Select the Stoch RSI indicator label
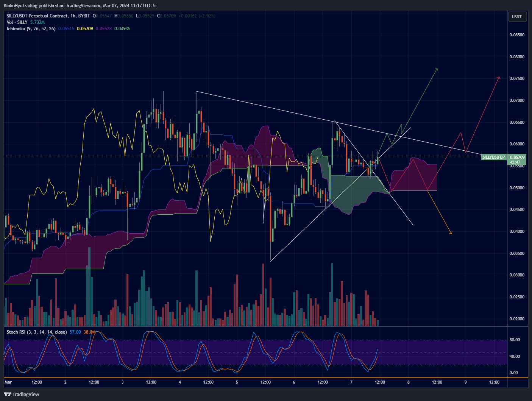Screen dimensions: 532x401 tap(36, 332)
